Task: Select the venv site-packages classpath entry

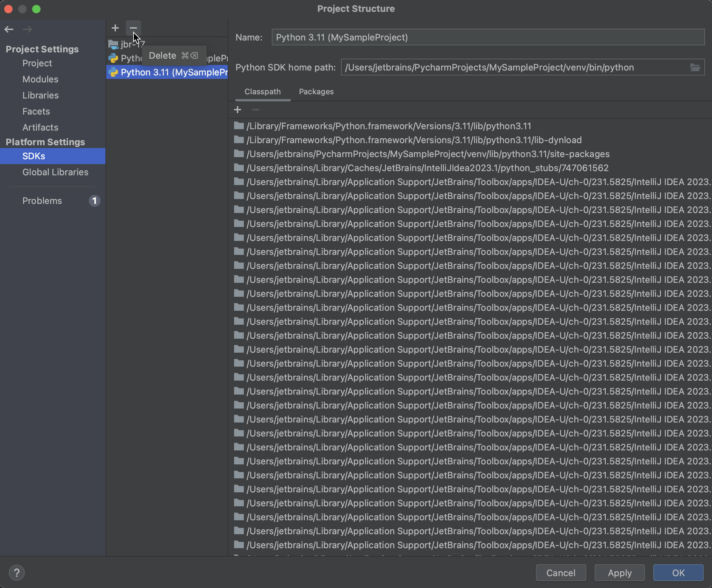Action: (x=428, y=154)
